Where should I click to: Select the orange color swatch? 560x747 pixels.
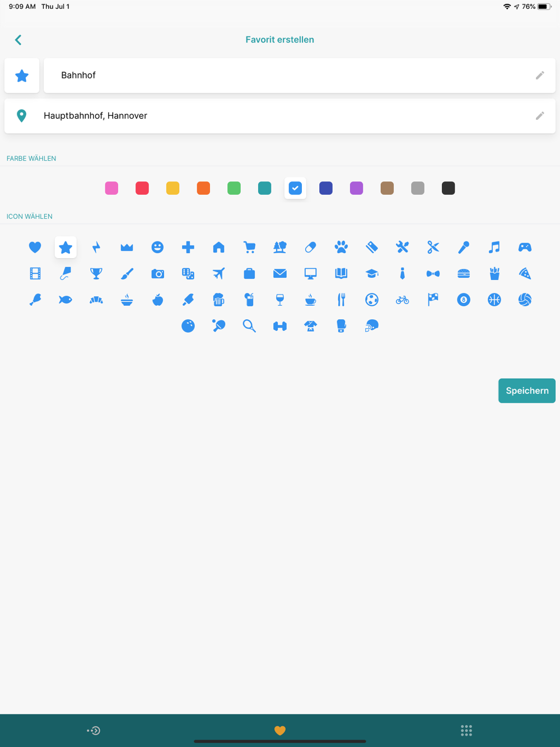203,188
